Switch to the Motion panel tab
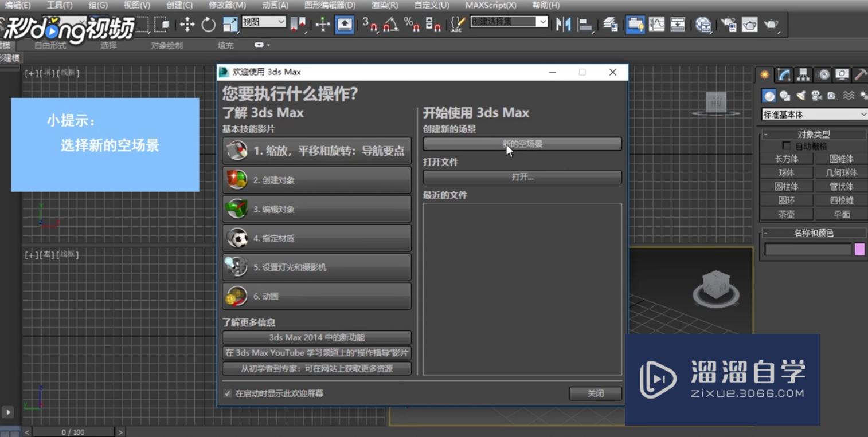Screen dimensions: 868x437 pos(823,74)
